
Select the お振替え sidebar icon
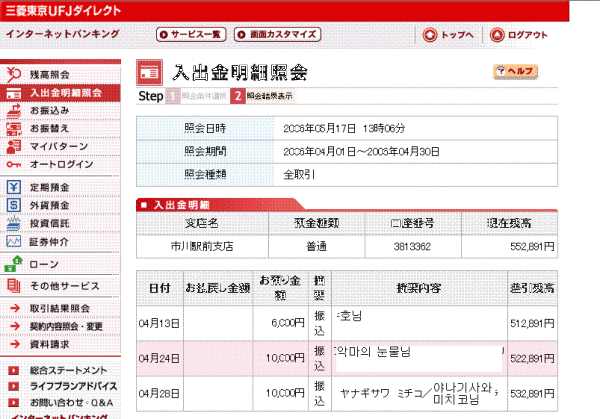[x=14, y=129]
